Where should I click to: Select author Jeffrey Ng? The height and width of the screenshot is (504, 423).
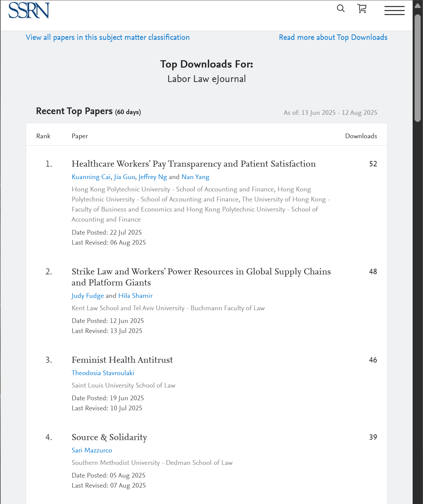tap(153, 177)
